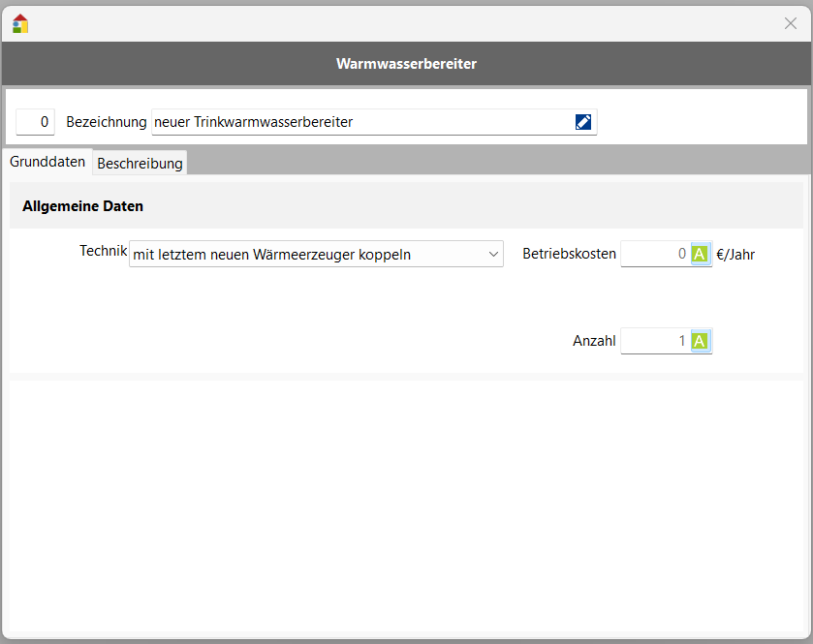The image size is (813, 644).
Task: Click into the Bezeichnung text field
Action: [359, 122]
